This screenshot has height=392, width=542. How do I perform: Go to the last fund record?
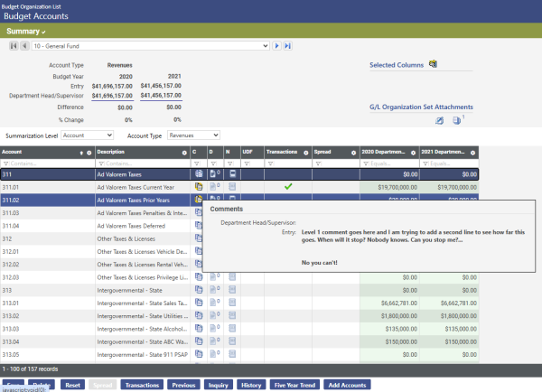click(288, 45)
